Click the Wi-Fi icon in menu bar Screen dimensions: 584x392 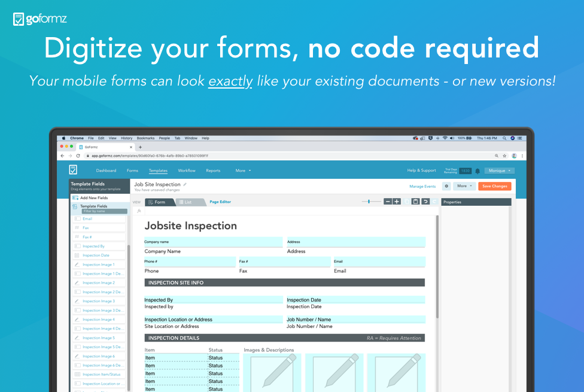[x=445, y=138]
